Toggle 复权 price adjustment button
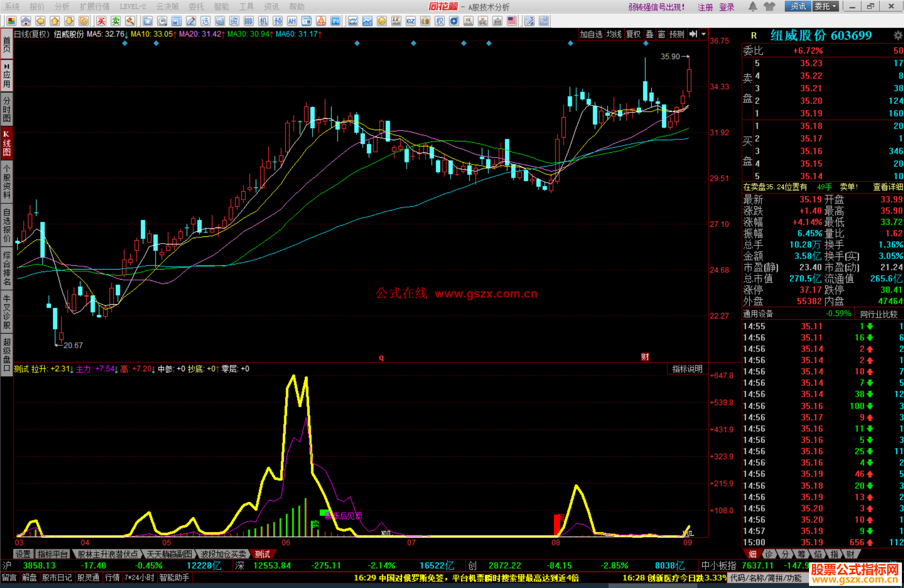 [x=633, y=34]
